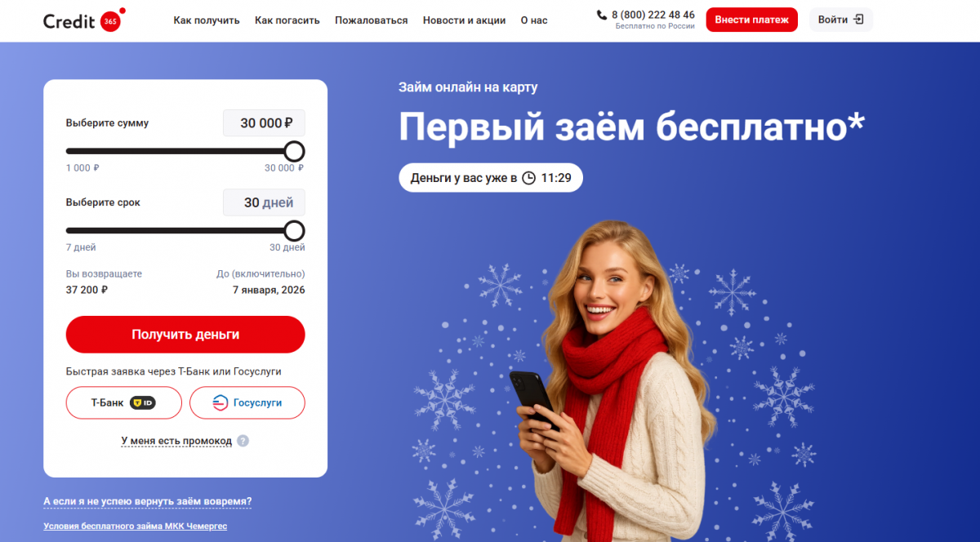This screenshot has height=542, width=980.
Task: Open Новости и акции page
Action: pyautogui.click(x=464, y=20)
